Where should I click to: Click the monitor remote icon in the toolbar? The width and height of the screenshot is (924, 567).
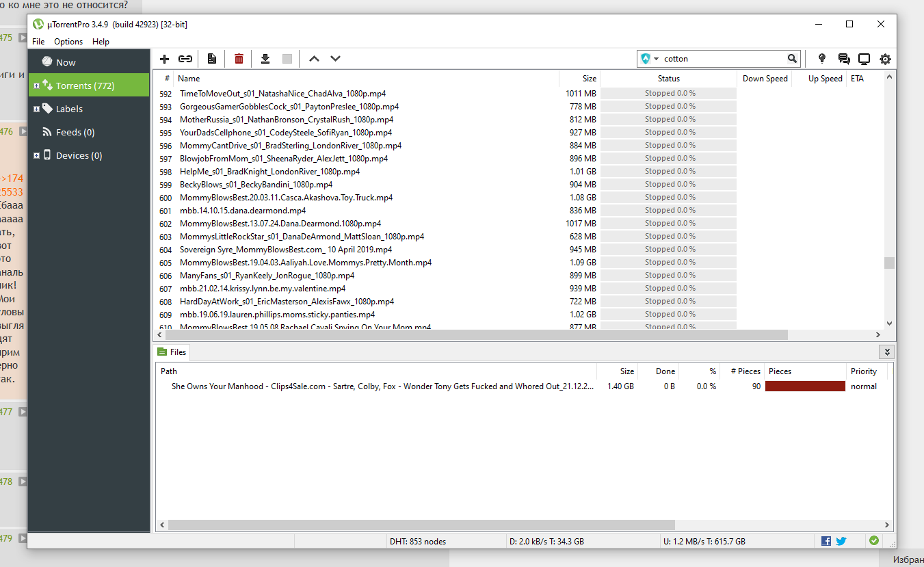(864, 59)
